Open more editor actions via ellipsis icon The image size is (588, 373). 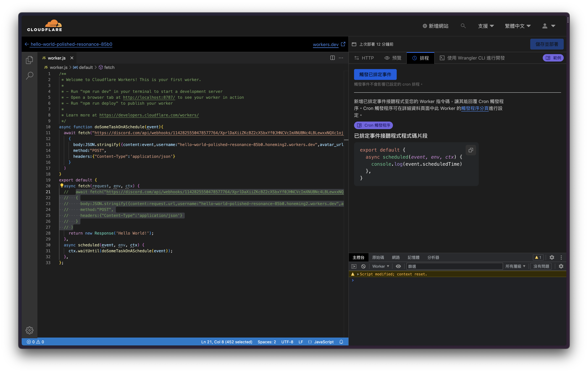click(341, 58)
